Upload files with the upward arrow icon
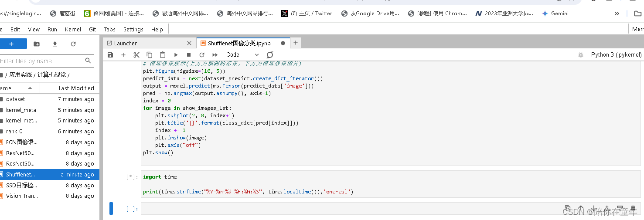The width and height of the screenshot is (644, 220). [x=55, y=44]
